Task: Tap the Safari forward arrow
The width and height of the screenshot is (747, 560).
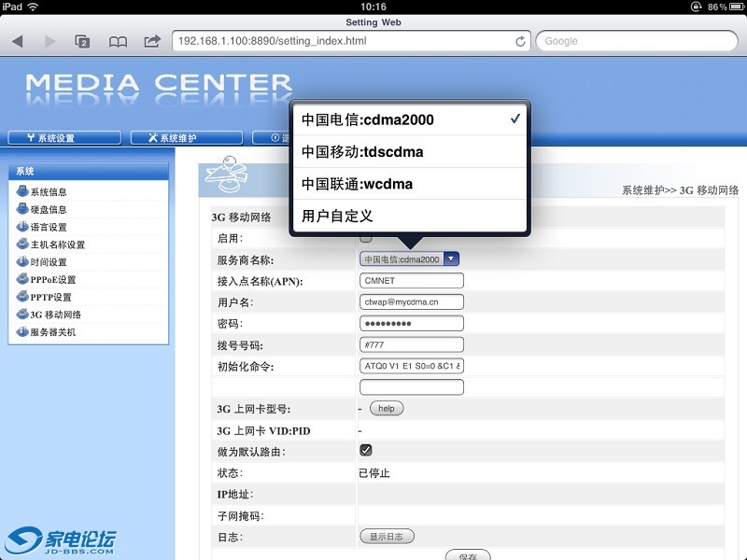Action: click(49, 41)
